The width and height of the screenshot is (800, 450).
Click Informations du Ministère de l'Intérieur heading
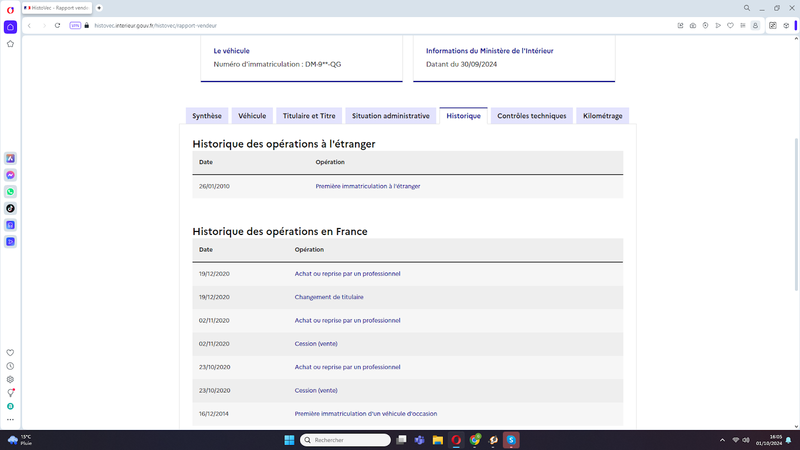tap(490, 51)
